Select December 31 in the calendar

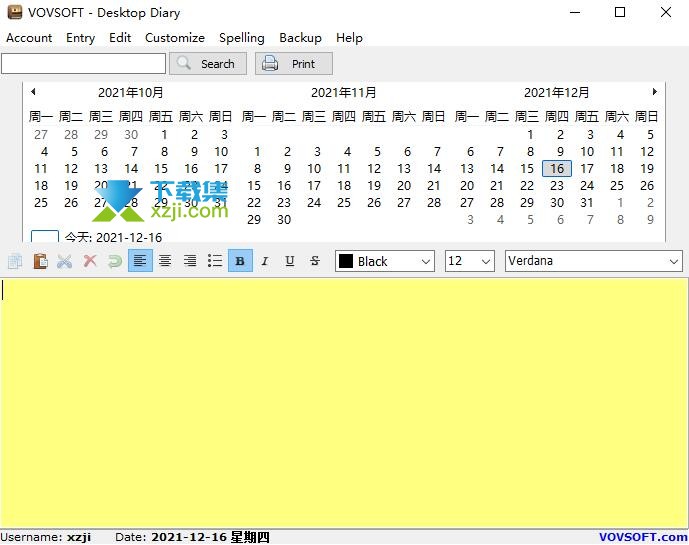(587, 203)
